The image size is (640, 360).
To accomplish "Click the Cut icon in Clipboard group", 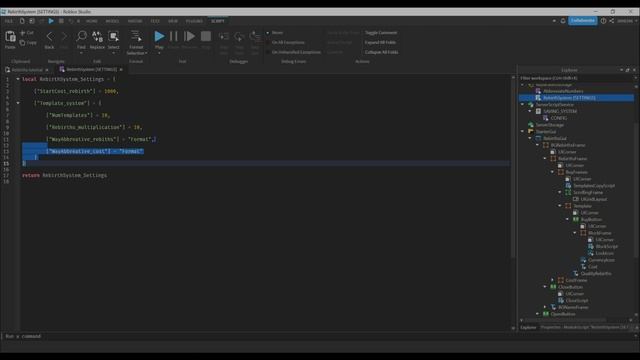I will pyautogui.click(x=22, y=33).
